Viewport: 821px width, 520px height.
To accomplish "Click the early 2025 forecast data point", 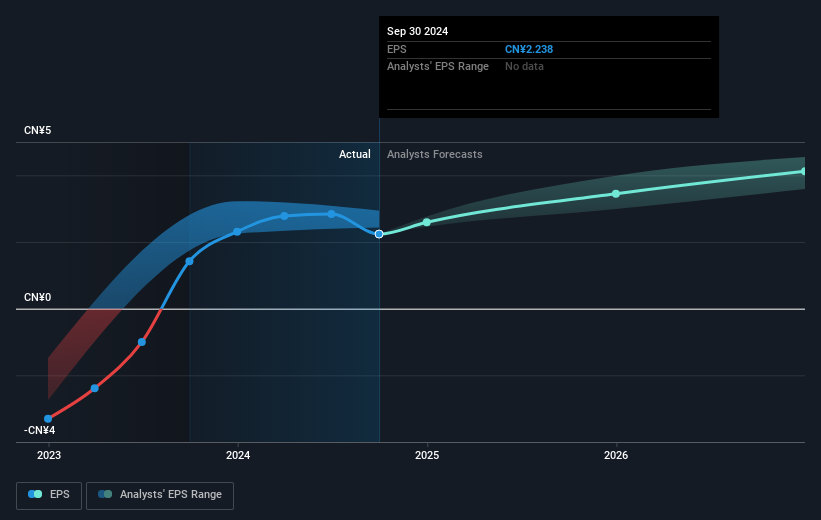I will (x=427, y=223).
